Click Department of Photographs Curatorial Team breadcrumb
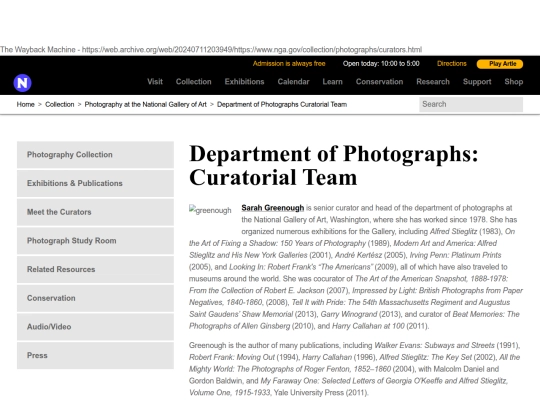This screenshot has height=405, width=540. tap(282, 104)
